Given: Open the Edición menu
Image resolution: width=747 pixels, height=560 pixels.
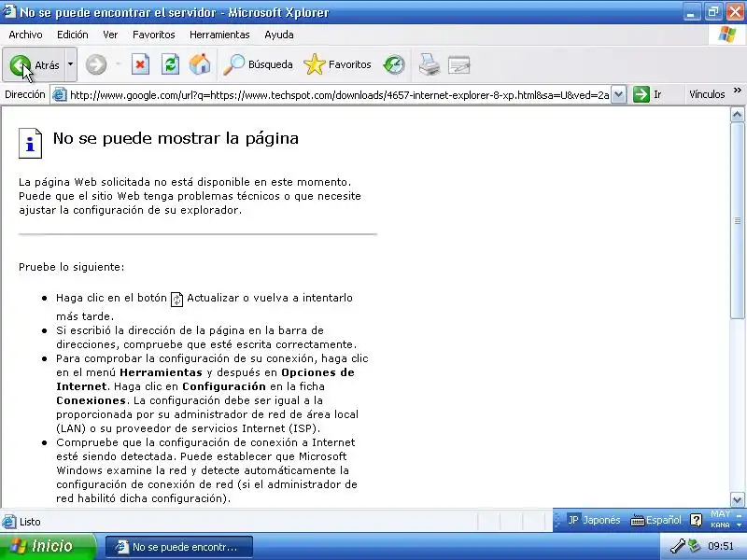Looking at the screenshot, I should [73, 35].
